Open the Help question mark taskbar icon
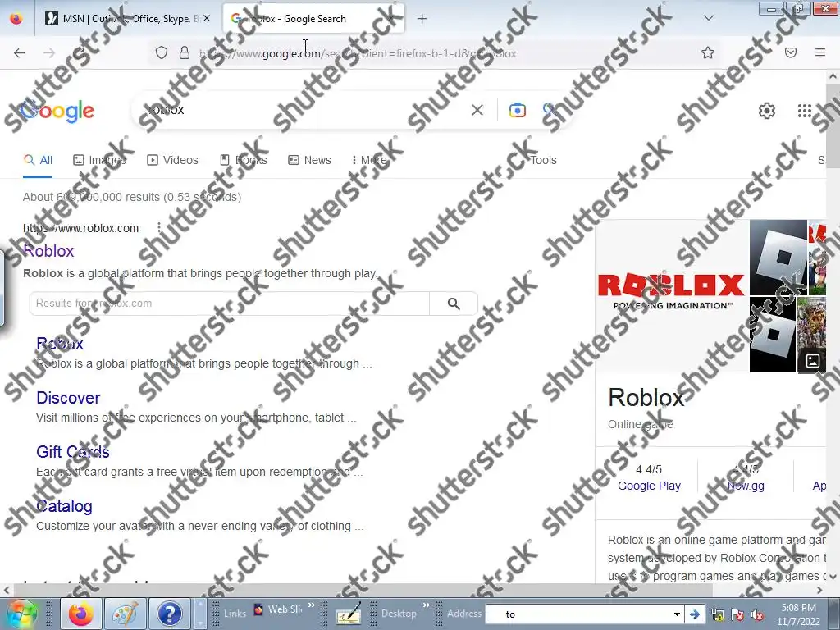This screenshot has height=630, width=840. click(x=169, y=614)
